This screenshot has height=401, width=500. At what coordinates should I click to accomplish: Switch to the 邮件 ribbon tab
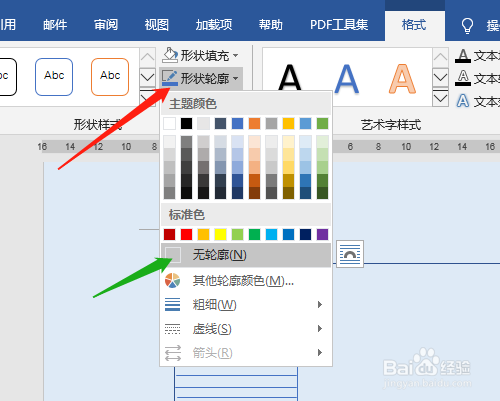tap(55, 25)
